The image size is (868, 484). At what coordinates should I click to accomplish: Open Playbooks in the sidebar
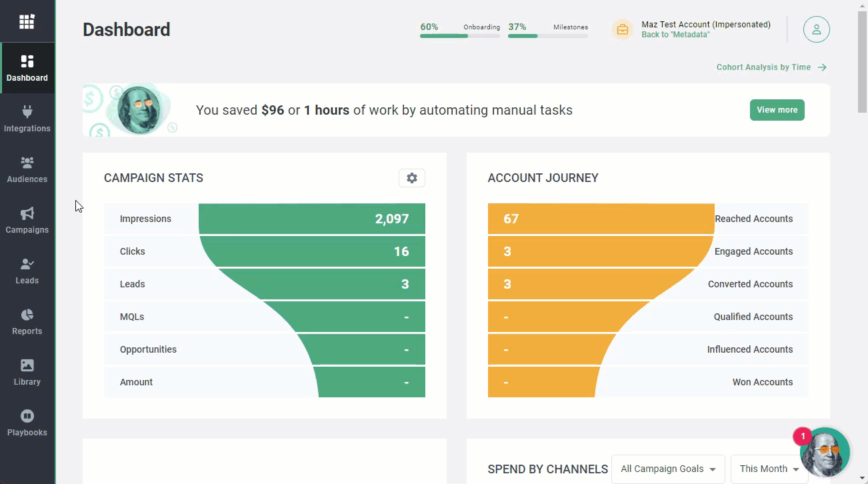pyautogui.click(x=27, y=423)
